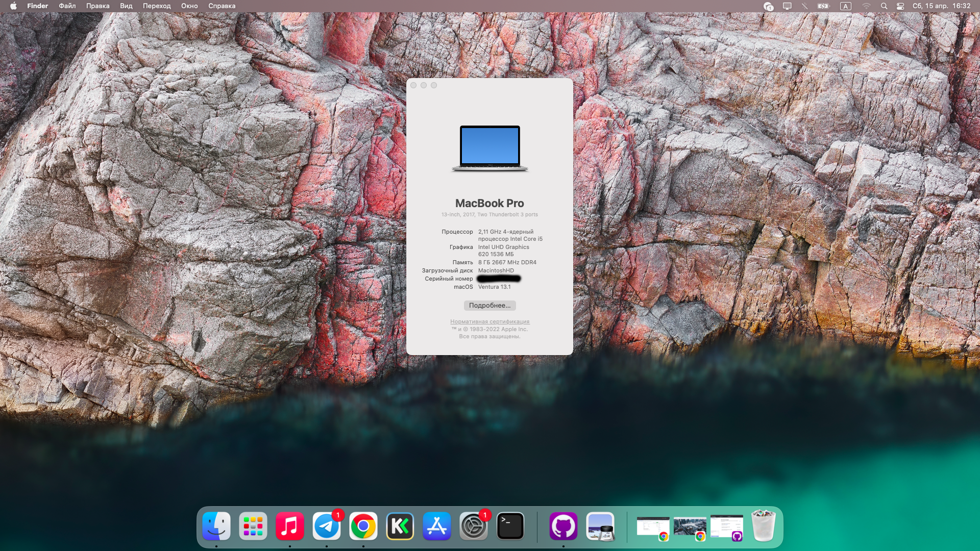Open Google Chrome in the Dock

[363, 526]
